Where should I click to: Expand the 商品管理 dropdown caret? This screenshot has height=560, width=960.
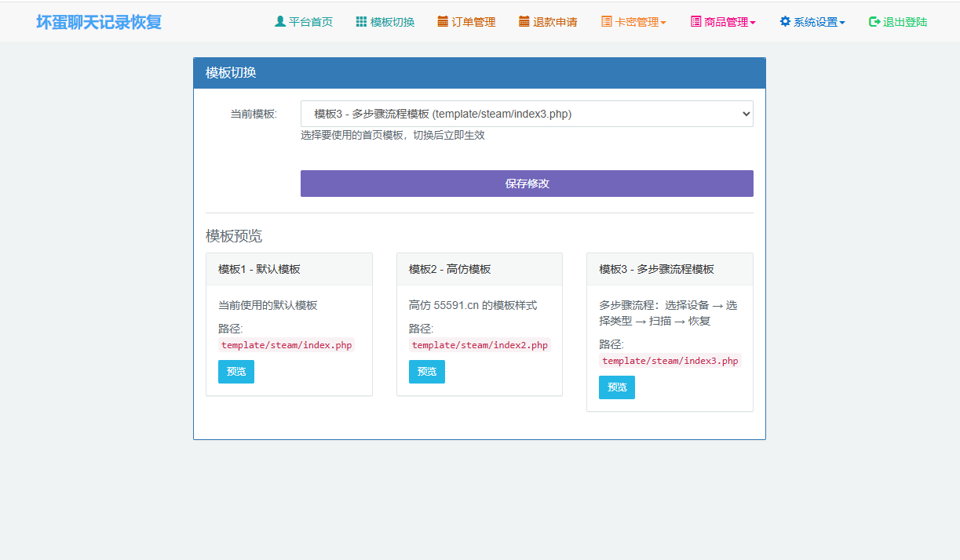[x=753, y=23]
